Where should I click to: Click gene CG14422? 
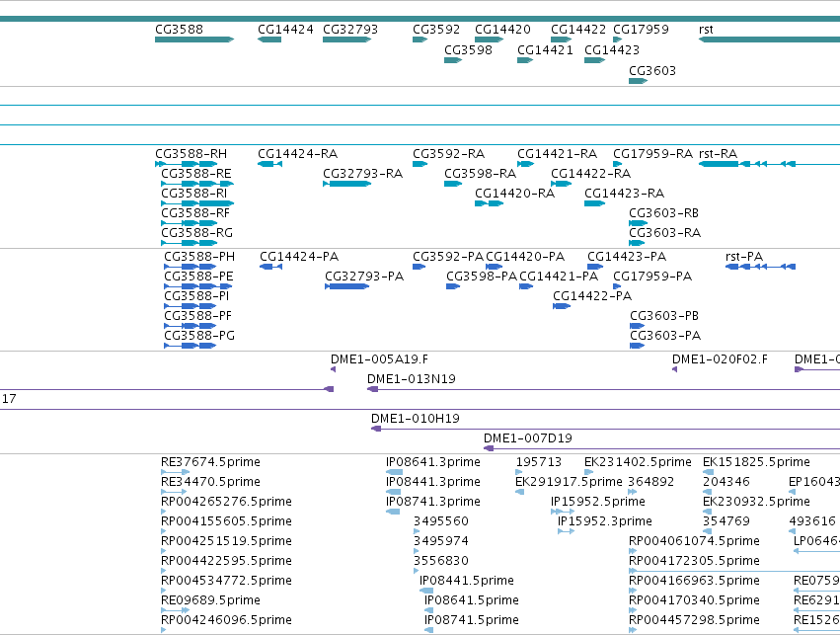click(x=562, y=40)
